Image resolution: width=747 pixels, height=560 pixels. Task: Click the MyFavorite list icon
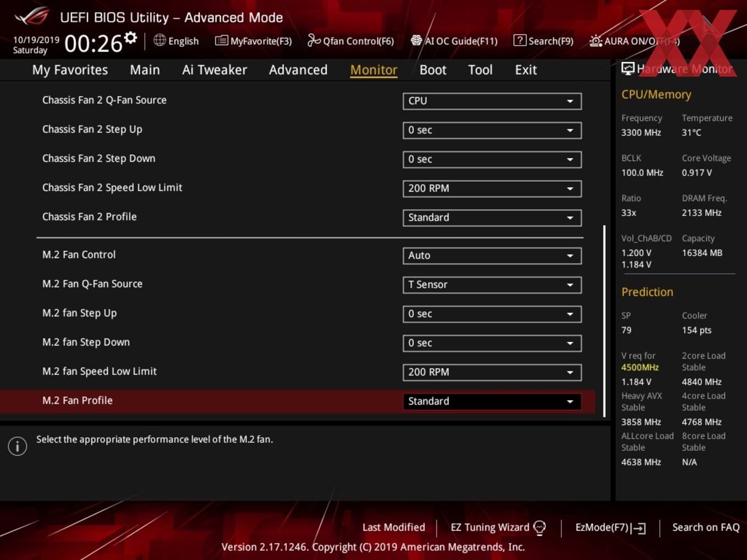(x=221, y=41)
